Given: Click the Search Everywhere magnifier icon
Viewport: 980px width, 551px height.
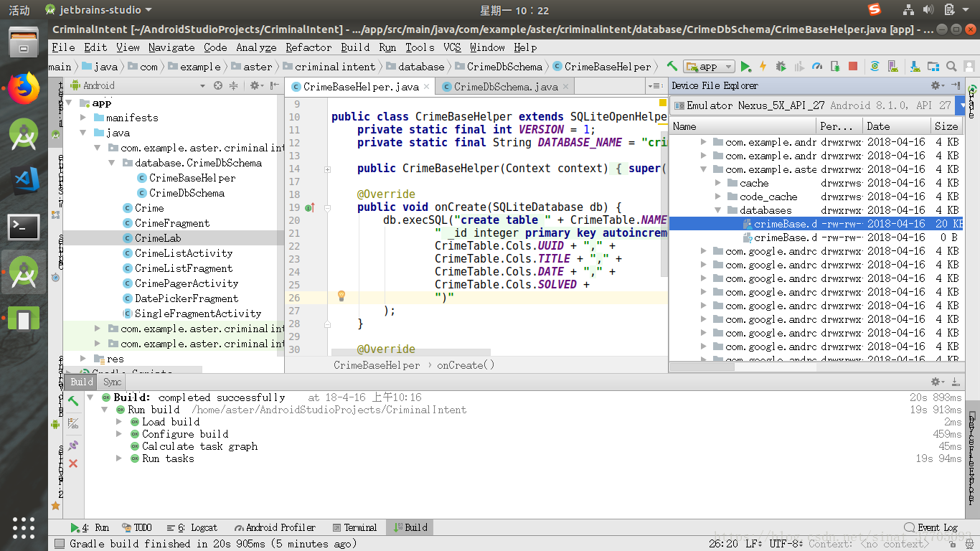Looking at the screenshot, I should tap(951, 66).
